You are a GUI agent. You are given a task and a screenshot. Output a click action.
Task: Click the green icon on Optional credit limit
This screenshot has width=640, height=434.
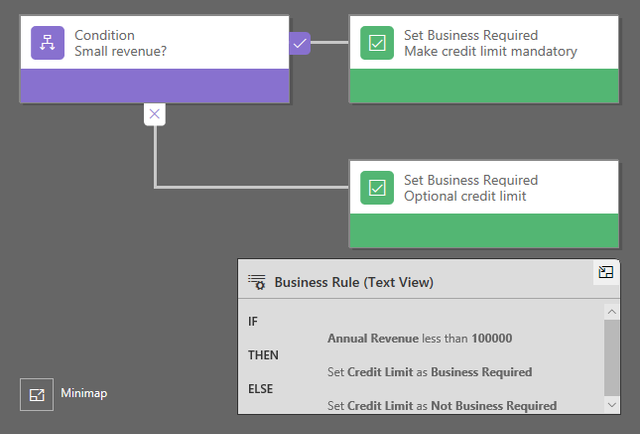377,187
